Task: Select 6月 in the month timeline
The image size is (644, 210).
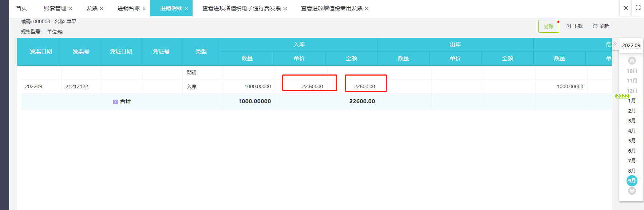Action: [632, 151]
